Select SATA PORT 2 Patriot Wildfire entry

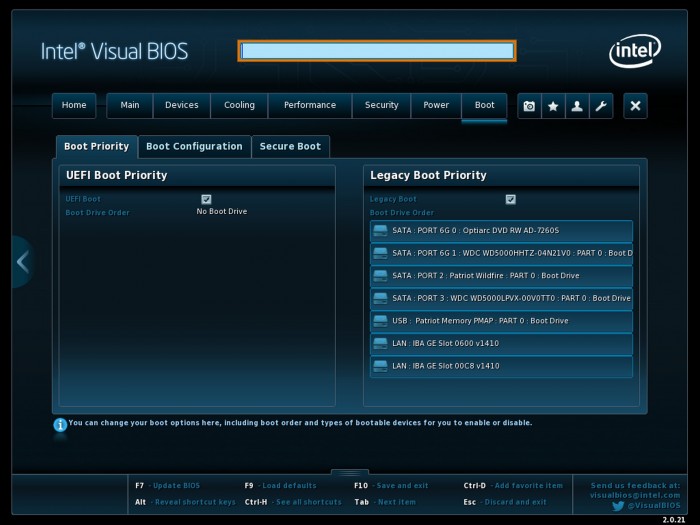[501, 276]
